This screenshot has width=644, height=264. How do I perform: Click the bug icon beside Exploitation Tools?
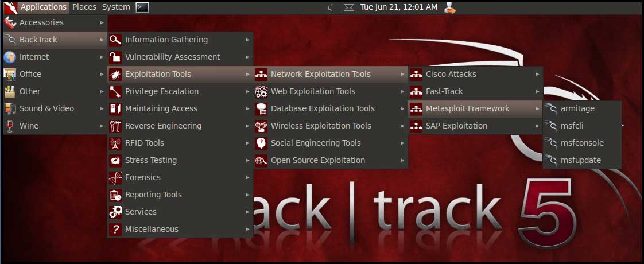tap(115, 74)
